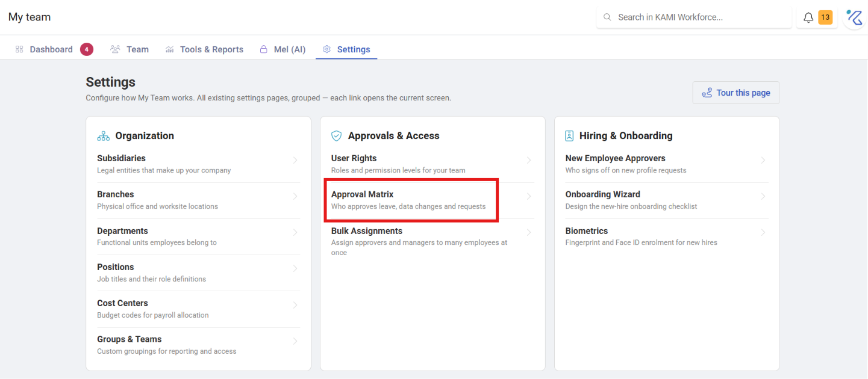
Task: Open the Positions settings page
Action: tap(198, 273)
